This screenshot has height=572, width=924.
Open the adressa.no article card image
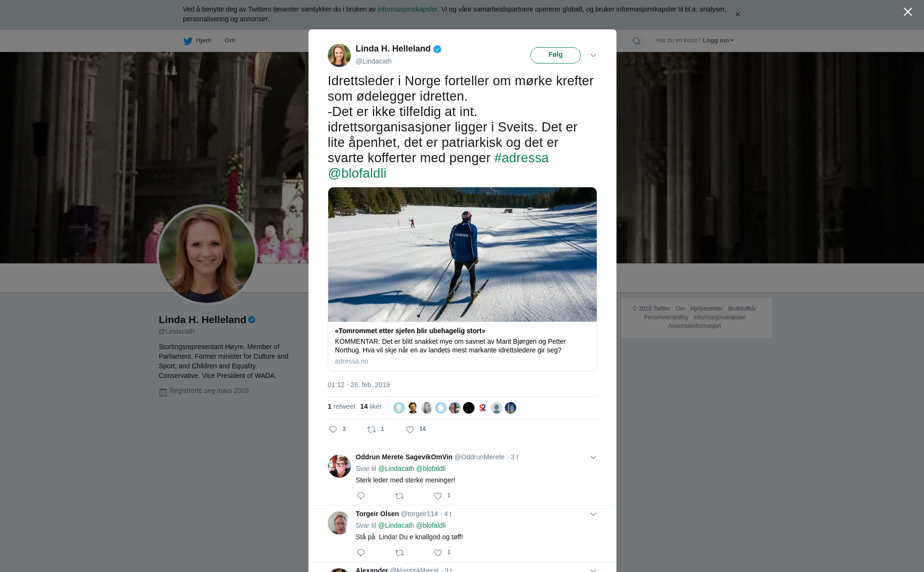tap(462, 254)
